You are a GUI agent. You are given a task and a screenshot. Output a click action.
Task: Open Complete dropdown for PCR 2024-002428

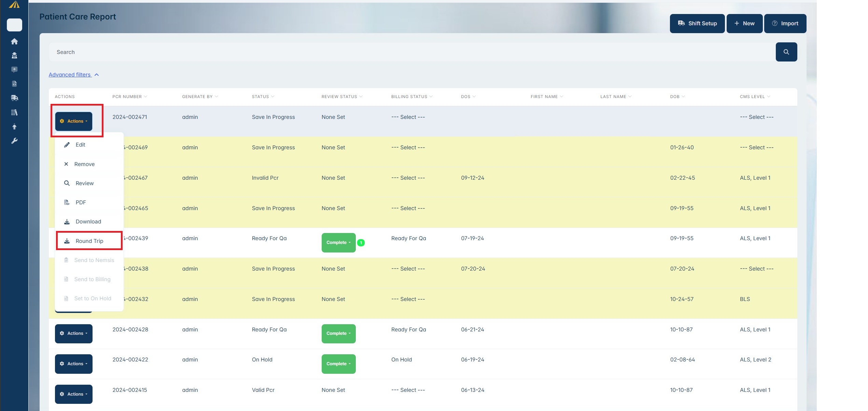pos(338,333)
